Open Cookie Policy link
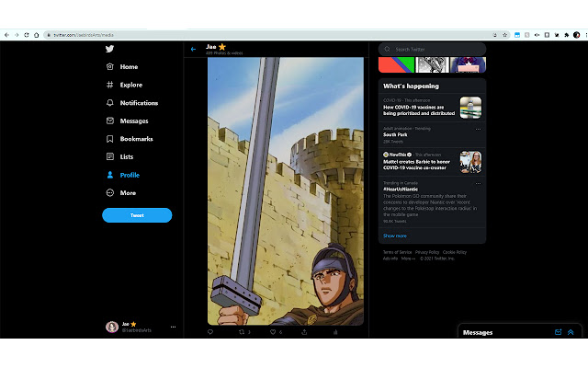This screenshot has width=588, height=368. point(455,252)
